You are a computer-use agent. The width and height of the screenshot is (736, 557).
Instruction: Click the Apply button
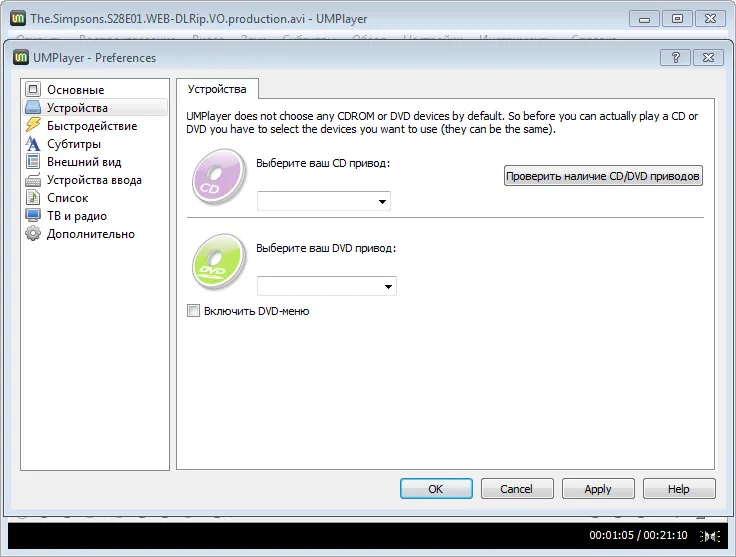[x=598, y=489]
